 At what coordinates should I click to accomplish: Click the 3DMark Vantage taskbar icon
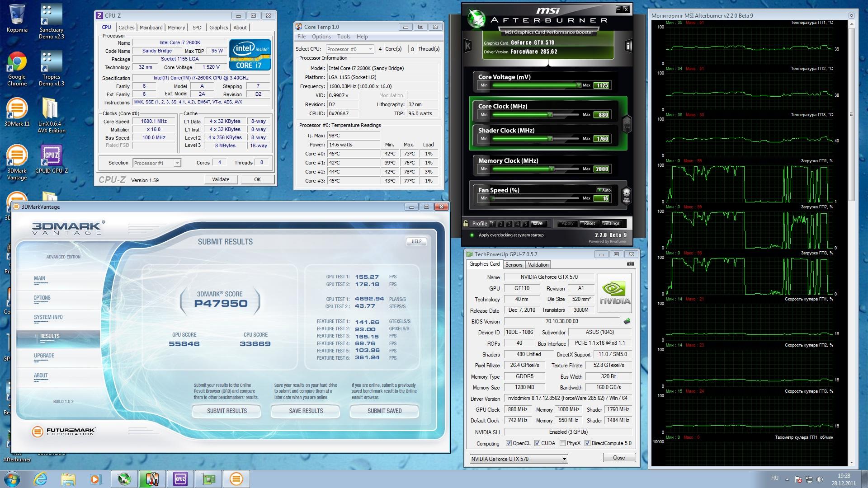click(x=236, y=479)
